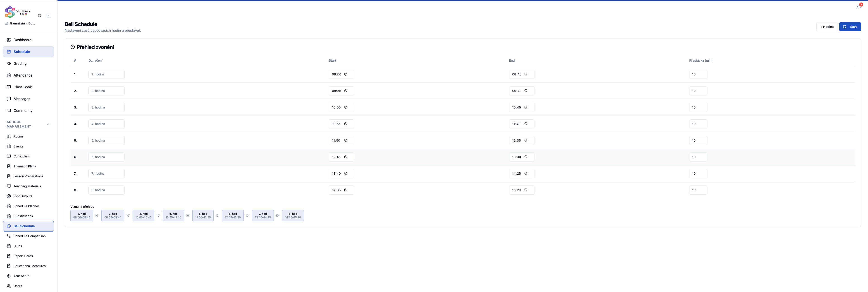Open clock picker for 08:55 start time
The image size is (868, 292).
click(345, 91)
